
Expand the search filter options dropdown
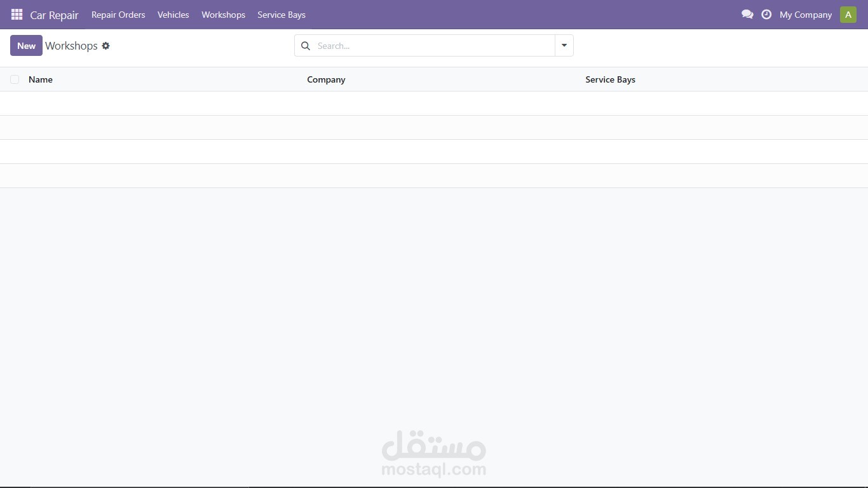pyautogui.click(x=564, y=46)
